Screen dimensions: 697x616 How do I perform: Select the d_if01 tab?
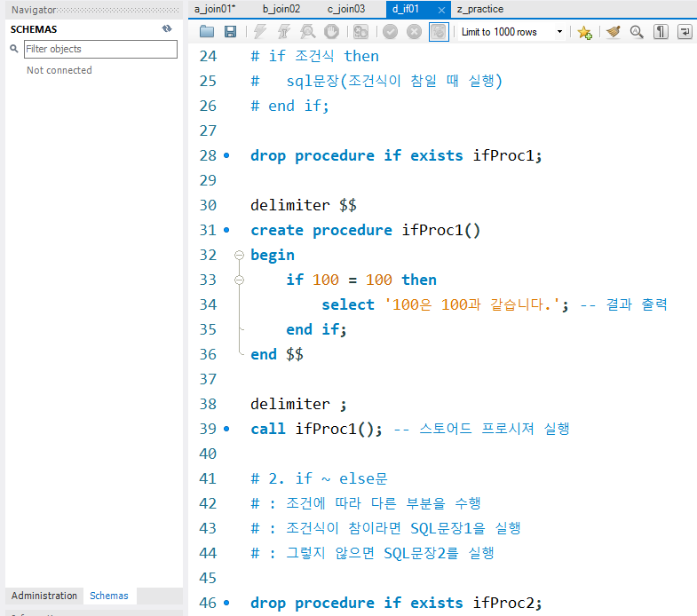pyautogui.click(x=406, y=9)
